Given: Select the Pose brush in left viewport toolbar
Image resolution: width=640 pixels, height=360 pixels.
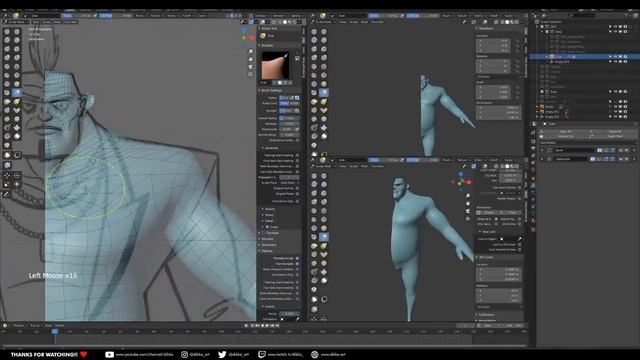Looking at the screenshot, I should pyautogui.click(x=17, y=110).
